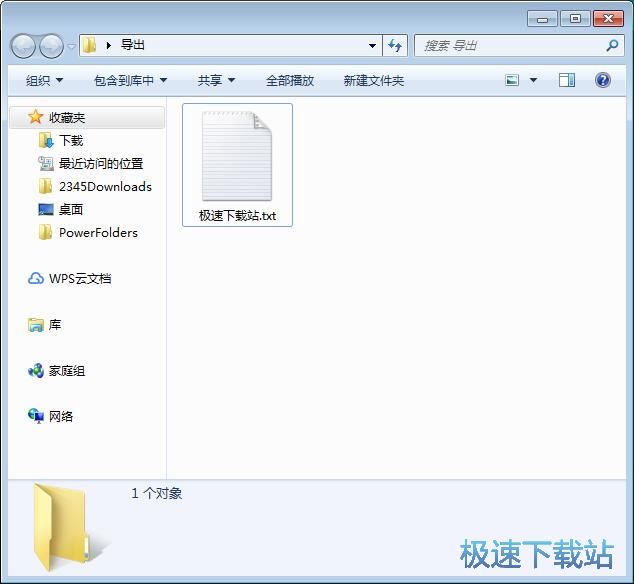Click the Back navigation arrow button
This screenshot has height=584, width=634.
pyautogui.click(x=23, y=46)
